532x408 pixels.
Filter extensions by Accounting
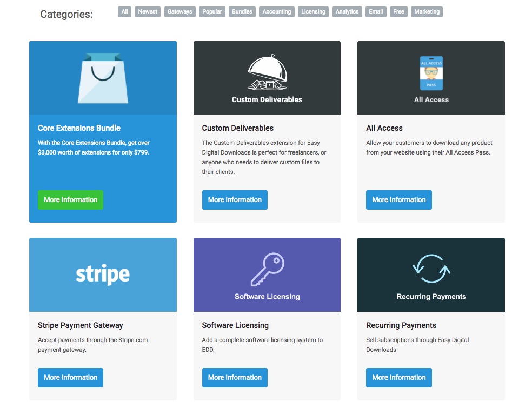point(277,11)
